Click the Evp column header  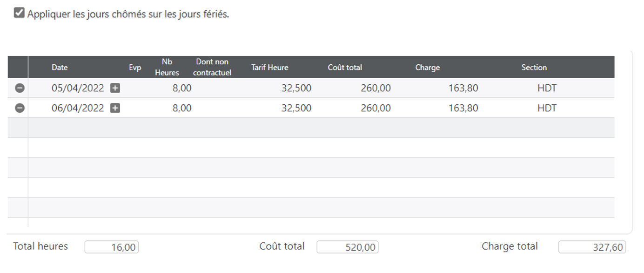tap(135, 68)
